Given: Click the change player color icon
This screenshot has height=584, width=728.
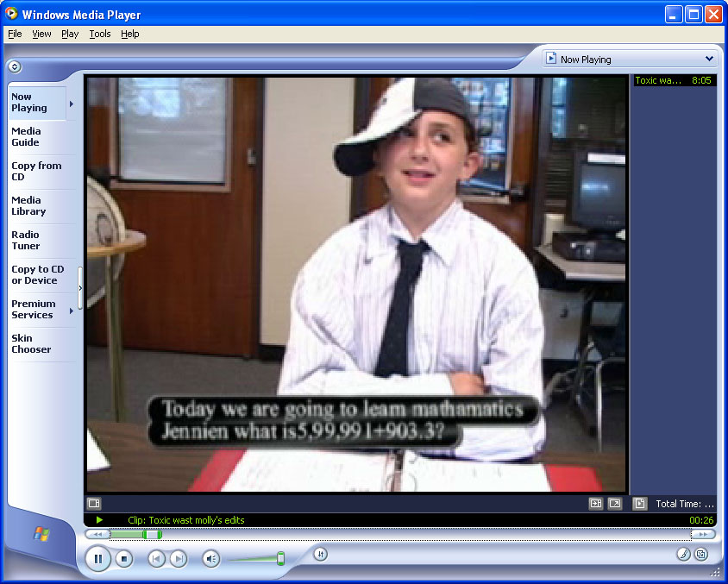Looking at the screenshot, I should coord(683,555).
